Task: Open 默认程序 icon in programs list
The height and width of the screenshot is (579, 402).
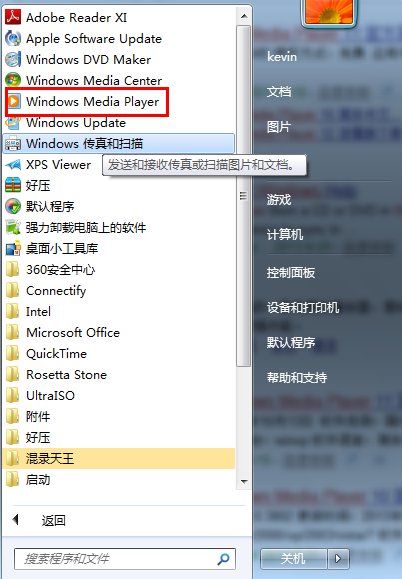Action: point(13,206)
